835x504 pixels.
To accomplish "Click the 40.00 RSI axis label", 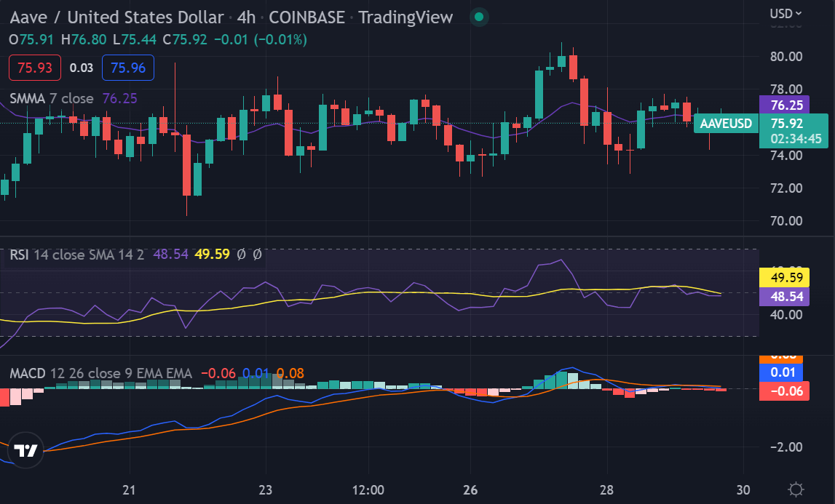I will coord(786,314).
